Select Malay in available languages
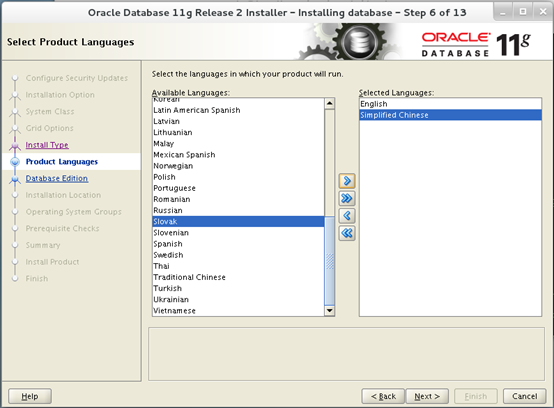This screenshot has height=408, width=554. [x=238, y=144]
